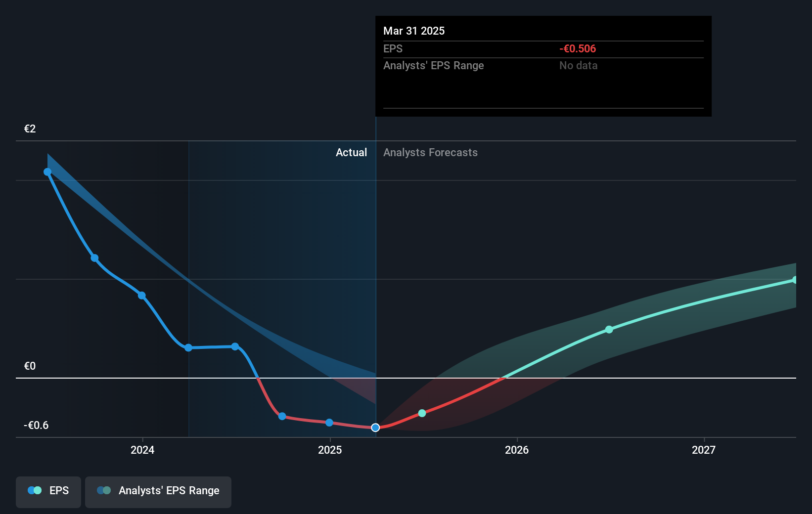The height and width of the screenshot is (514, 812).
Task: Select the blue data point near 2024 label
Action: coord(142,295)
